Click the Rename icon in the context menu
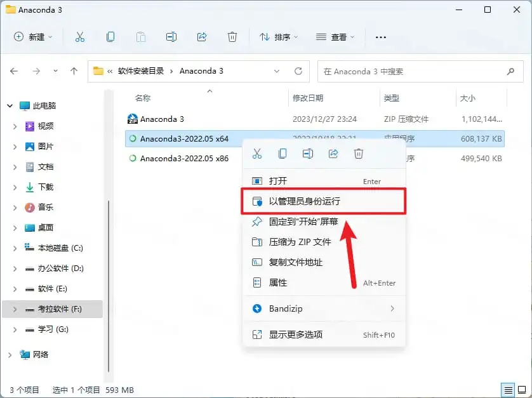This screenshot has width=532, height=398. coord(308,154)
